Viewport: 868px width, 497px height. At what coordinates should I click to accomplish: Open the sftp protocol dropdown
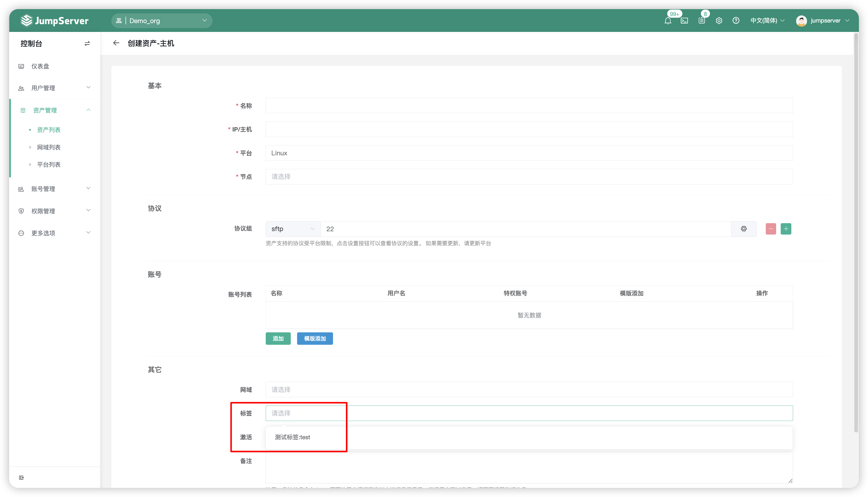293,229
